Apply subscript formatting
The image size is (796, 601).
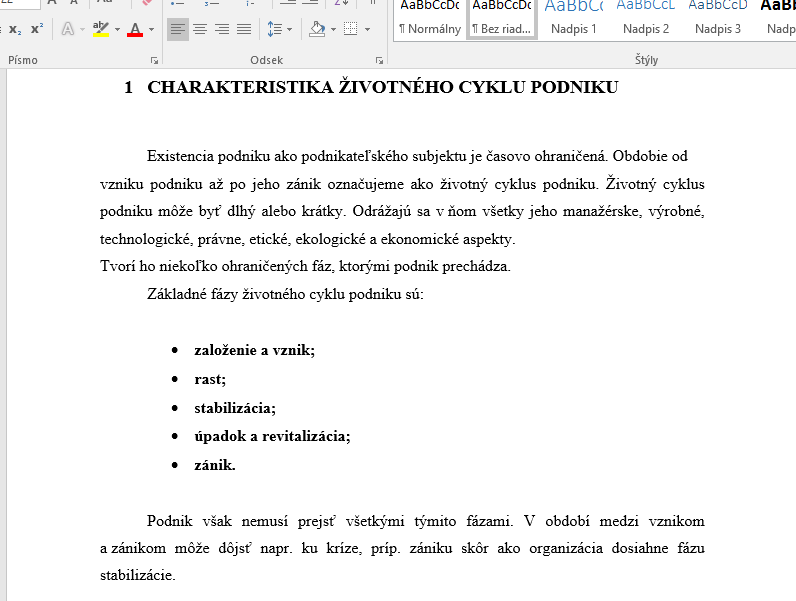pyautogui.click(x=14, y=29)
